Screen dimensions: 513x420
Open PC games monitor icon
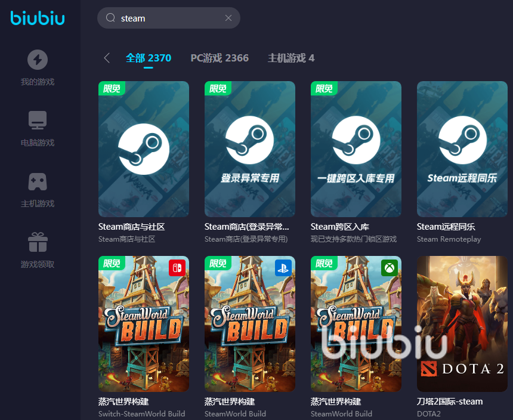(38, 121)
